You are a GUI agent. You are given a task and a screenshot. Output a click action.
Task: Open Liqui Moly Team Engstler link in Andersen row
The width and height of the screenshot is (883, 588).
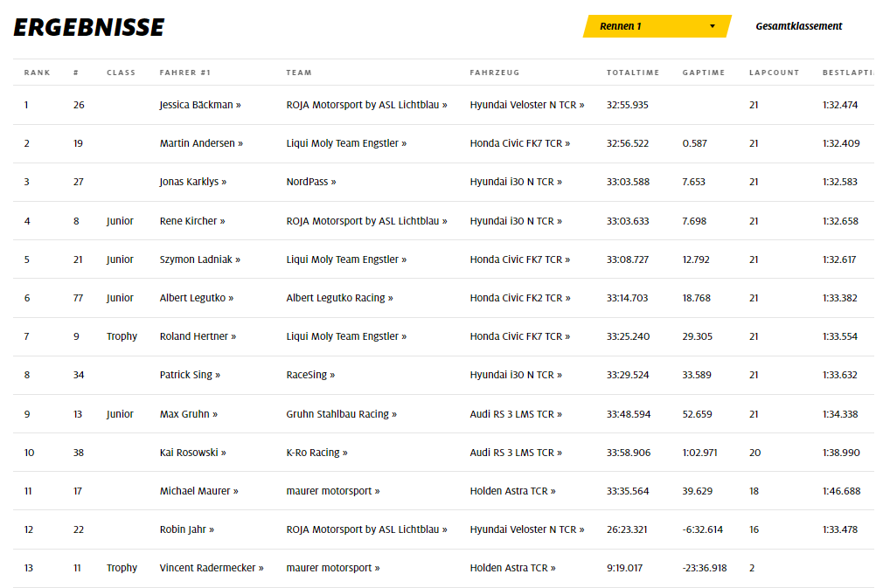pyautogui.click(x=346, y=143)
